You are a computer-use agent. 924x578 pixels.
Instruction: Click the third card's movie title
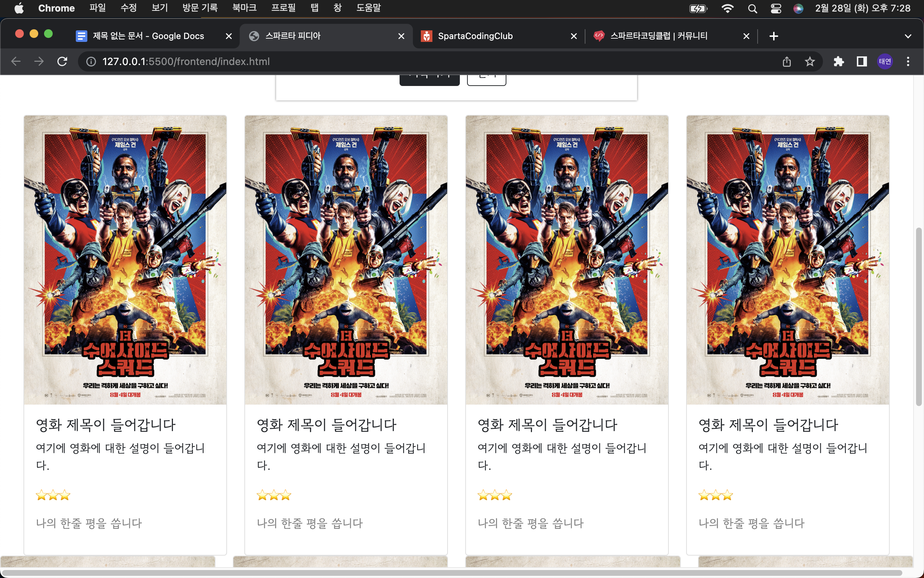[x=548, y=425]
